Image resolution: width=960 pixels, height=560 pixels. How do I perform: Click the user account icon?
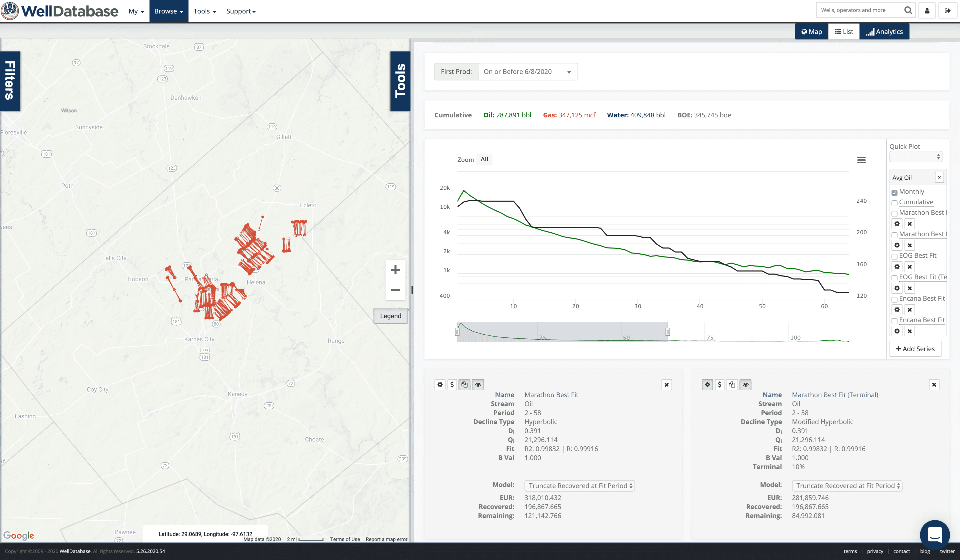(927, 11)
